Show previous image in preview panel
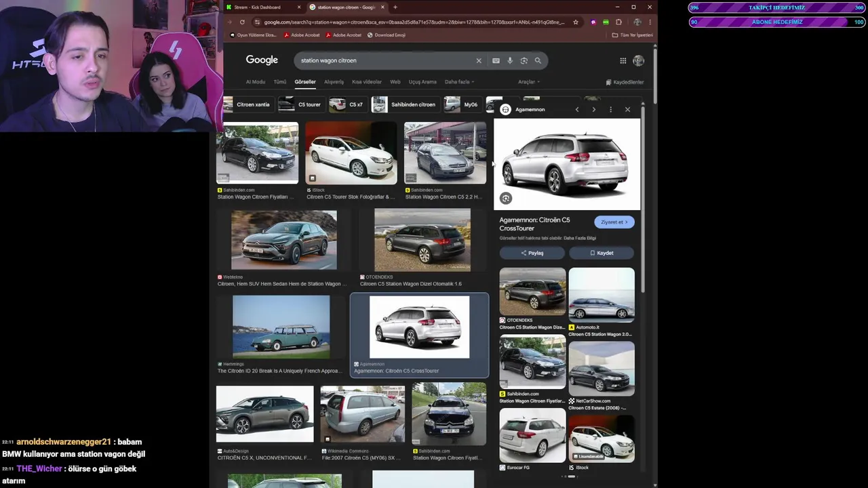Viewport: 868px width, 488px height. click(x=577, y=109)
